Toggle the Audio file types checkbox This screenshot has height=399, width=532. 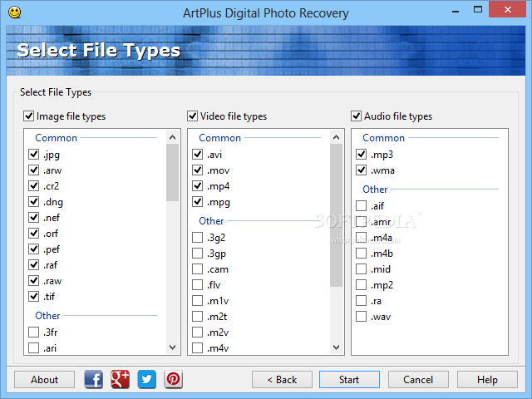[357, 116]
